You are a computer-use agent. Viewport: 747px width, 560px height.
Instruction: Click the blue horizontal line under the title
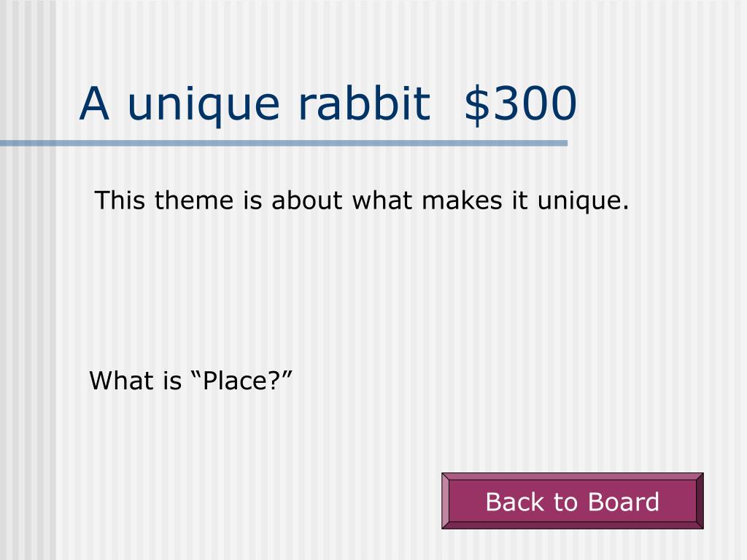click(284, 143)
